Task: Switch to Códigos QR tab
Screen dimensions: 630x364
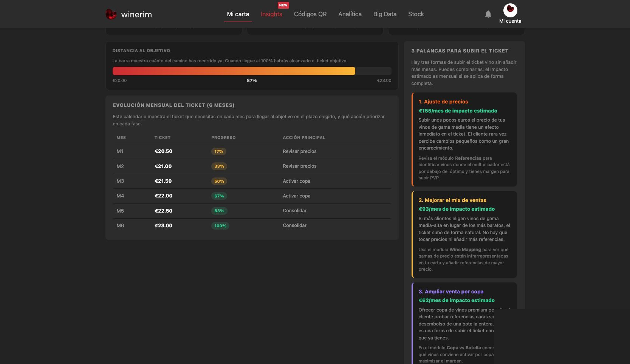Action: coord(310,14)
